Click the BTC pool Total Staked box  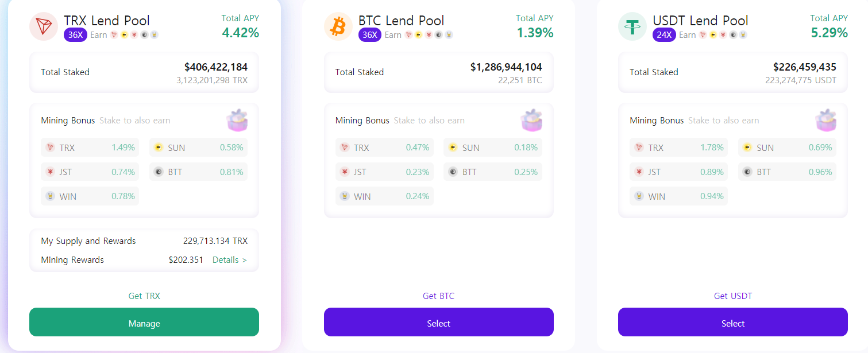(x=439, y=72)
